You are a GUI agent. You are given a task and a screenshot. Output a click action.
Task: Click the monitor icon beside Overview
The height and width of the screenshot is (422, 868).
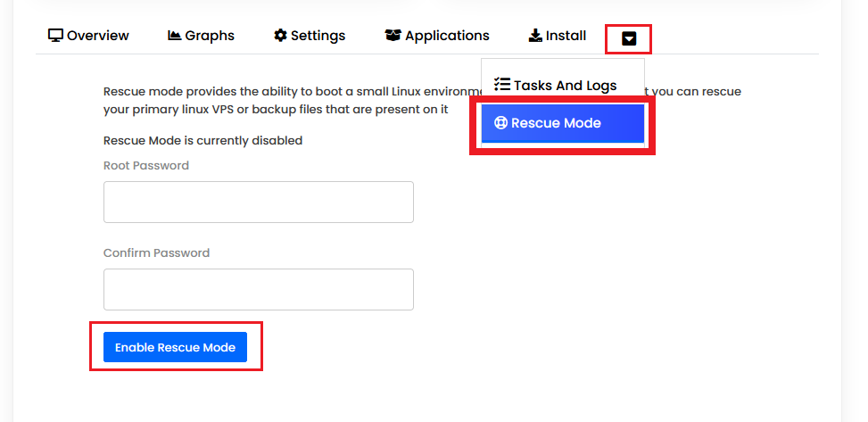(x=55, y=36)
